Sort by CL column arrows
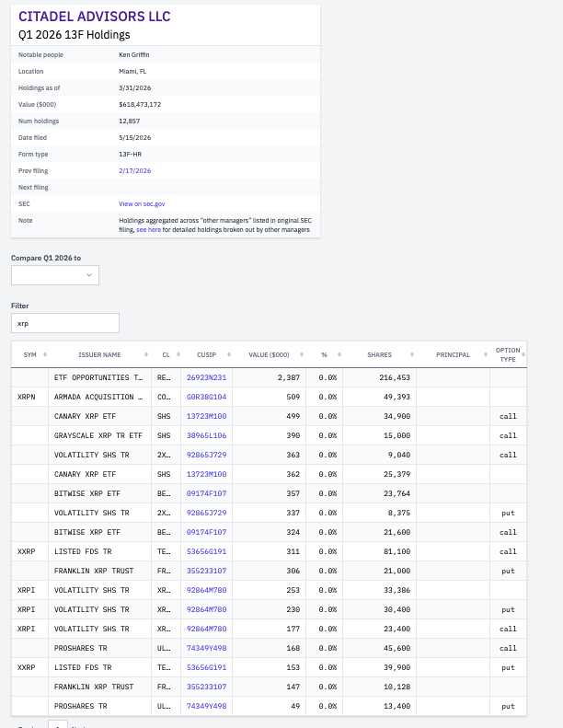Screen dimensions: 563x728 pyautogui.click(x=178, y=354)
